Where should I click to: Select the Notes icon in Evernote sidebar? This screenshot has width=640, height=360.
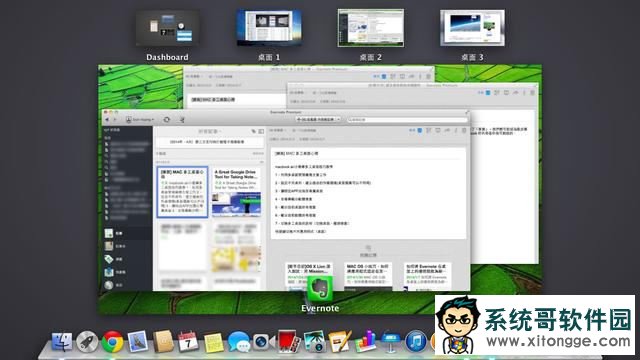(x=109, y=233)
